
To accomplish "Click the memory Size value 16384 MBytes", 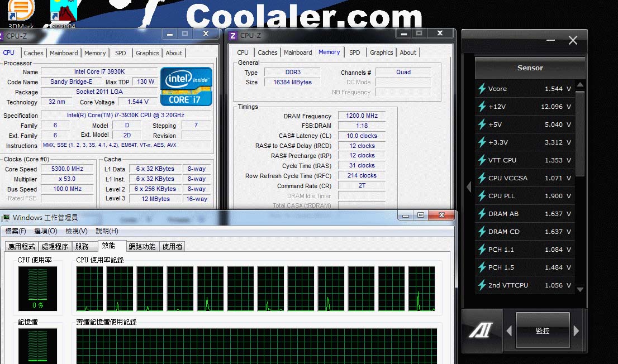I will tap(292, 82).
